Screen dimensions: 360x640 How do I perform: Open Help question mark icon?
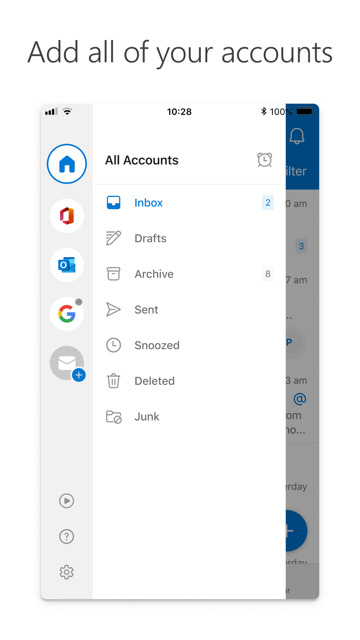tap(67, 536)
